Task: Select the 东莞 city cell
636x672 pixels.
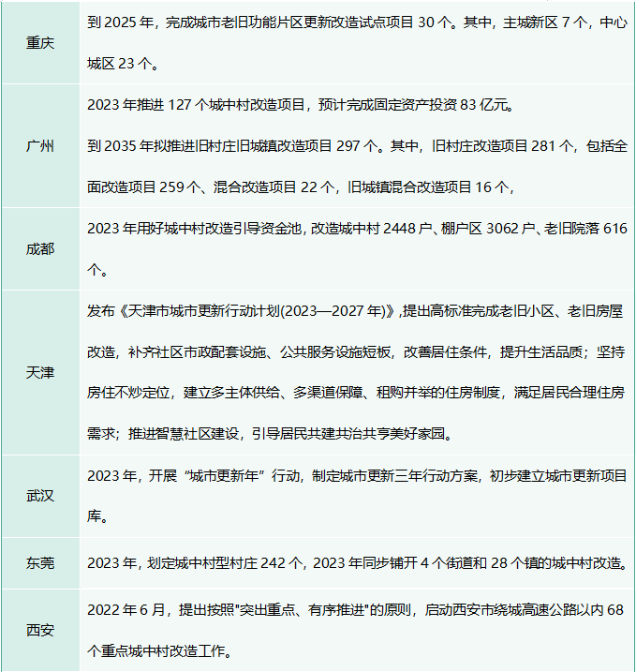Action: pyautogui.click(x=39, y=563)
